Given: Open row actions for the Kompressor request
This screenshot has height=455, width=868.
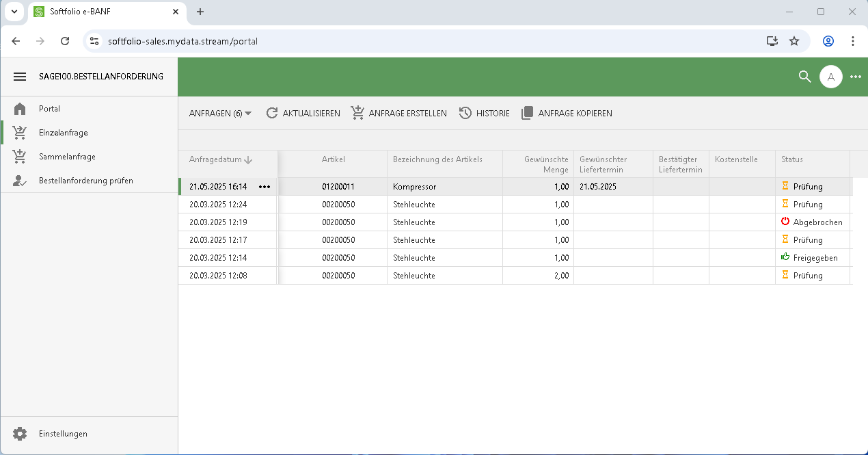Looking at the screenshot, I should [265, 187].
